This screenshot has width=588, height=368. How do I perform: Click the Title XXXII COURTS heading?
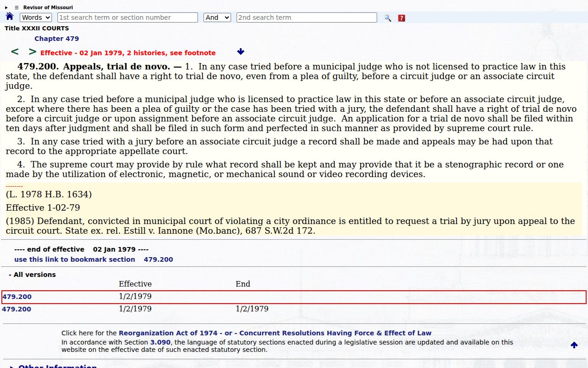click(37, 29)
